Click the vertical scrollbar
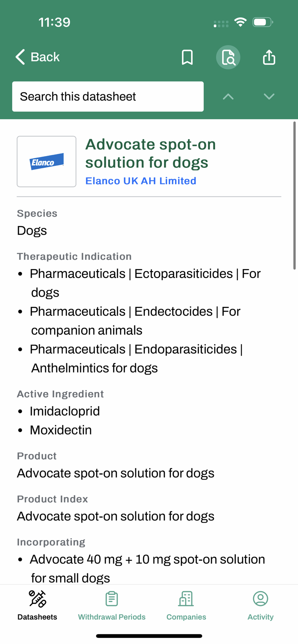The height and width of the screenshot is (644, 298). pos(294,195)
